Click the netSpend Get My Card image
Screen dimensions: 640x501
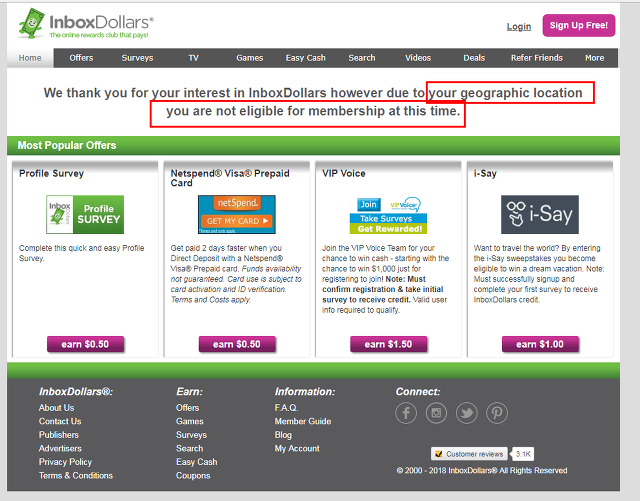[237, 214]
